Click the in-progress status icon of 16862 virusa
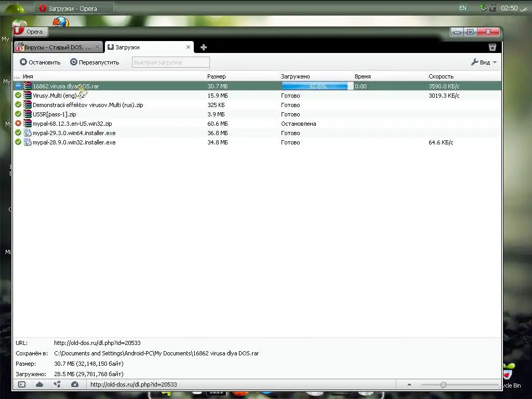Screen dimensions: 532x399 pos(18,86)
